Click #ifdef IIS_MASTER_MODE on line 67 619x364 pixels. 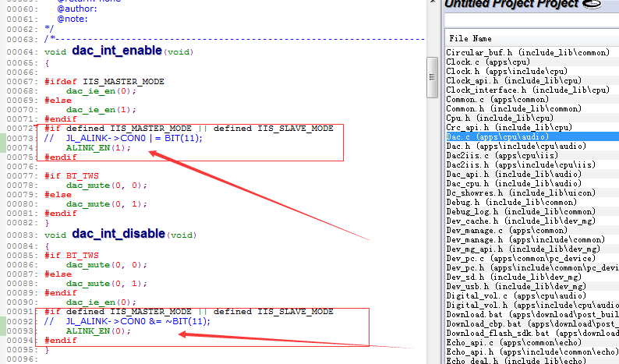[104, 82]
